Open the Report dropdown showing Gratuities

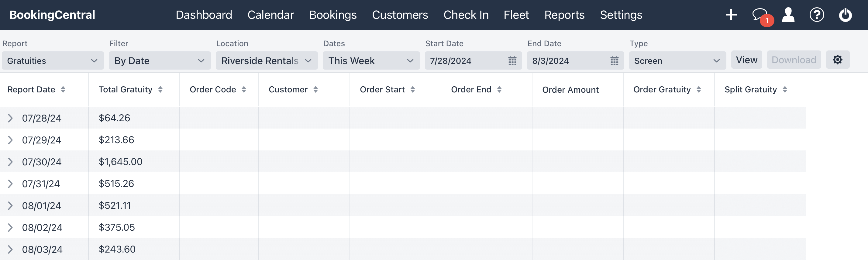pos(53,61)
